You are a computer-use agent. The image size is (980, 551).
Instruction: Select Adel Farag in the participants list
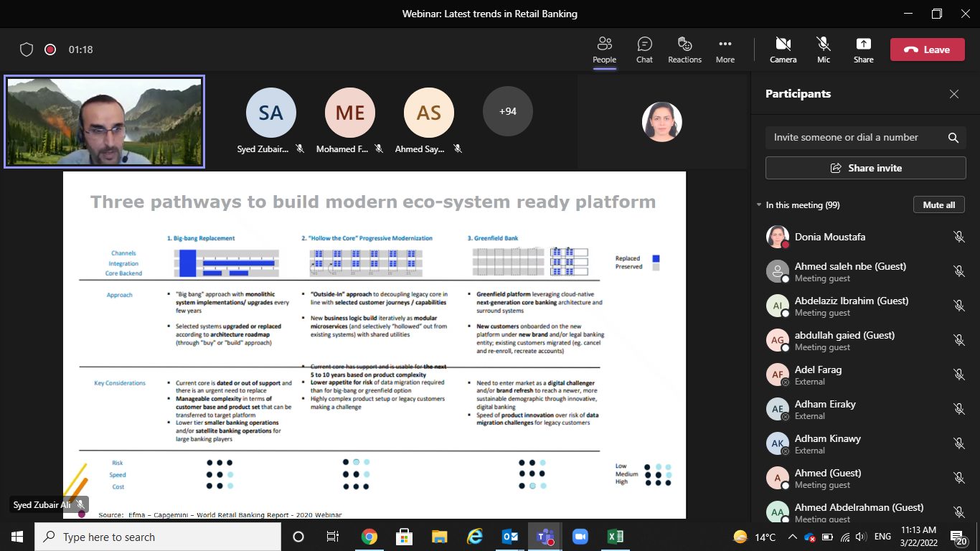click(x=818, y=375)
